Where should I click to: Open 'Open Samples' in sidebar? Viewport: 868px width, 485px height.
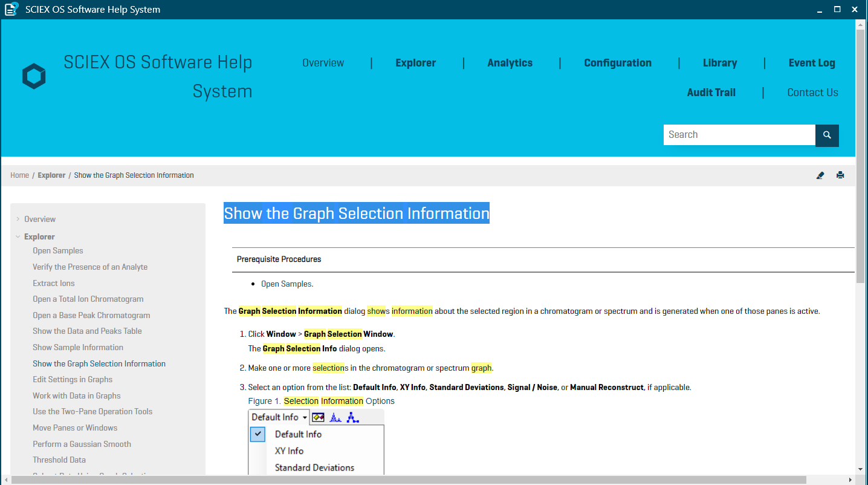(x=58, y=251)
